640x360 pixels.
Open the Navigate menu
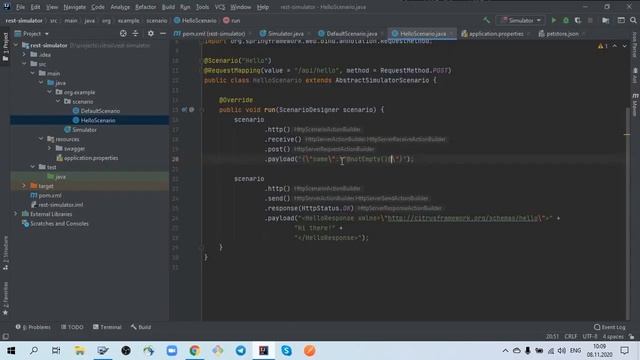(75, 7)
